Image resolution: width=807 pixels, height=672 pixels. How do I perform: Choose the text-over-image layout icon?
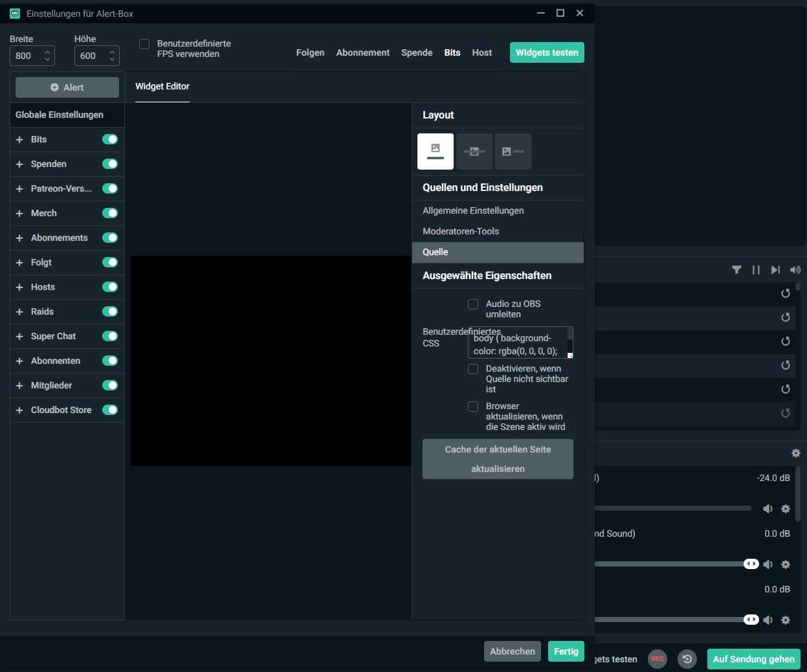tap(474, 151)
